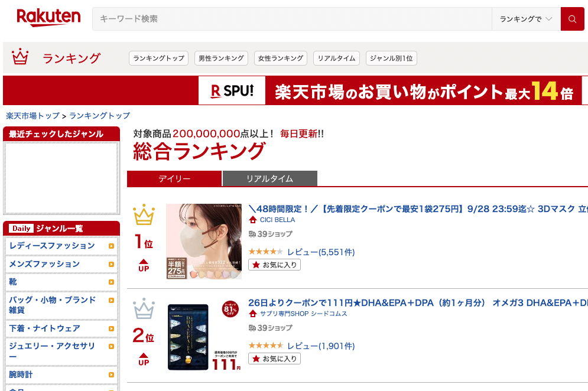588x391 pixels.
Task: Open the DHA&EPA+DPA product title link
Action: pyautogui.click(x=418, y=302)
